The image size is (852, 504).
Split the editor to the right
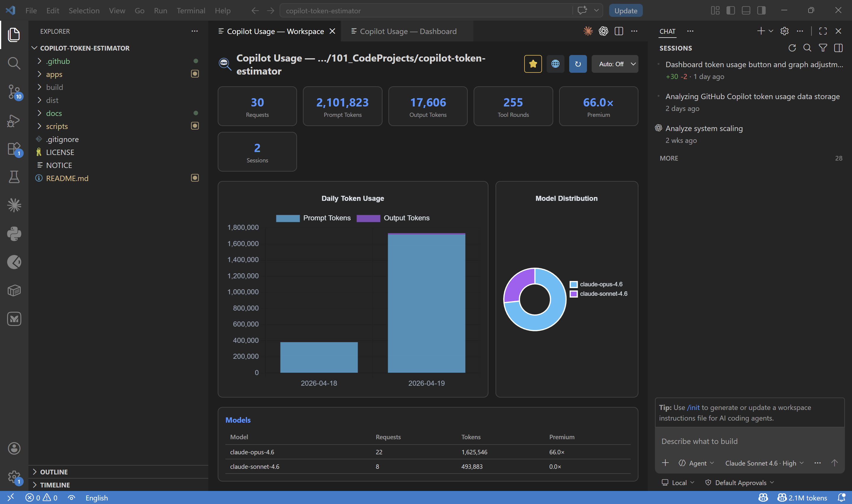[x=619, y=31]
